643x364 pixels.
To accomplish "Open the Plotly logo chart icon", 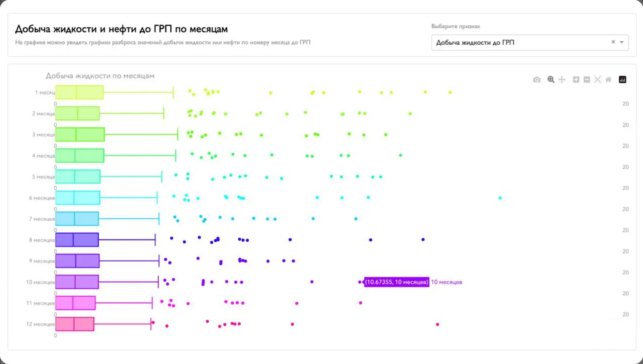I will pos(622,80).
